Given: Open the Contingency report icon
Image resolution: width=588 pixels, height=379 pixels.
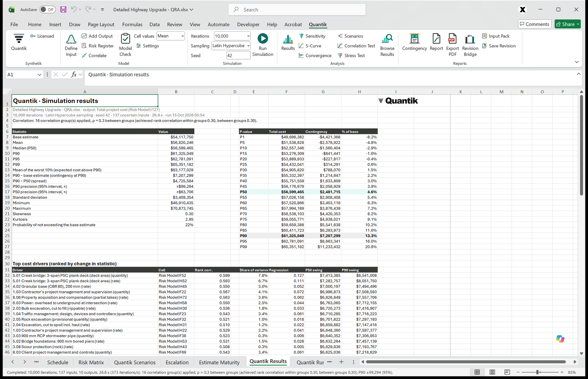Looking at the screenshot, I should pyautogui.click(x=414, y=39).
